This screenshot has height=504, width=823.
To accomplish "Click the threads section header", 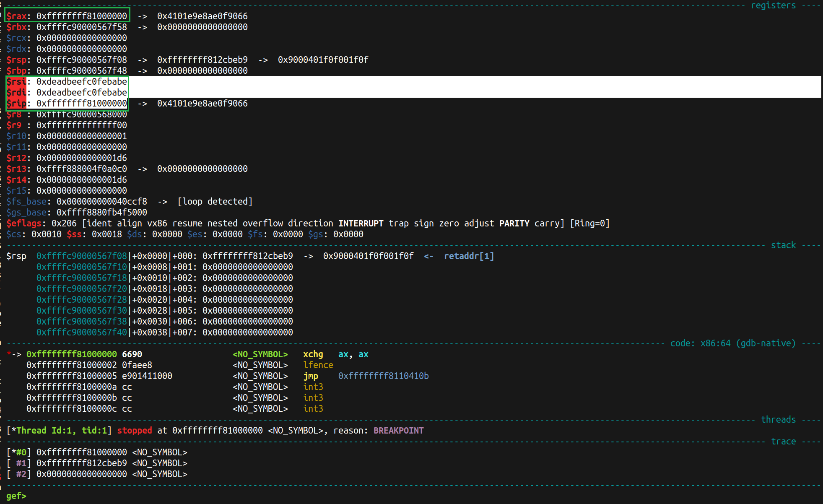I will pyautogui.click(x=778, y=420).
